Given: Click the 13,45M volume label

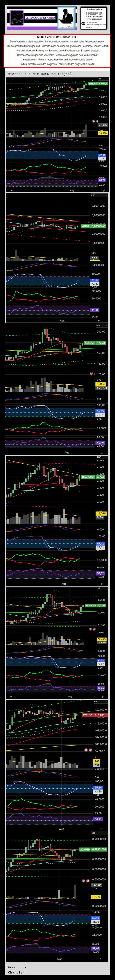Looking at the screenshot, I should pyautogui.click(x=96, y=885).
